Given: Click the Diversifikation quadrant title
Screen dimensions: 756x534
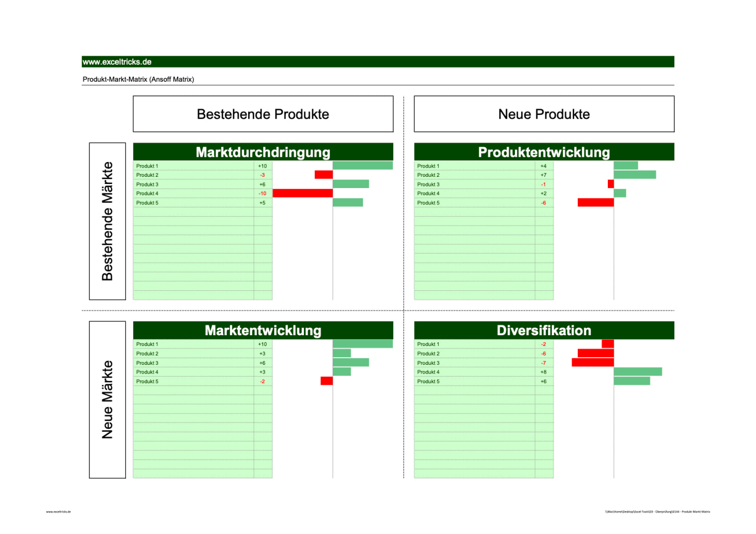Looking at the screenshot, I should point(544,331).
